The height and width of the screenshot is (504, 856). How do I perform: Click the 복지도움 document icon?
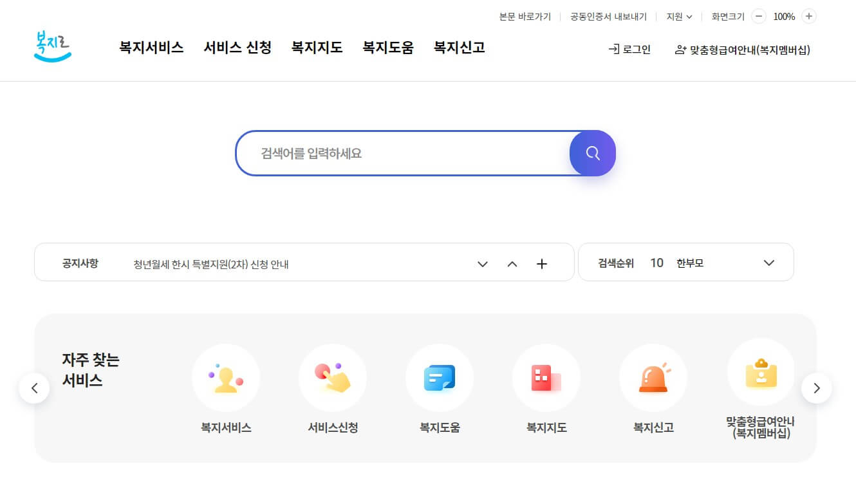coord(440,378)
